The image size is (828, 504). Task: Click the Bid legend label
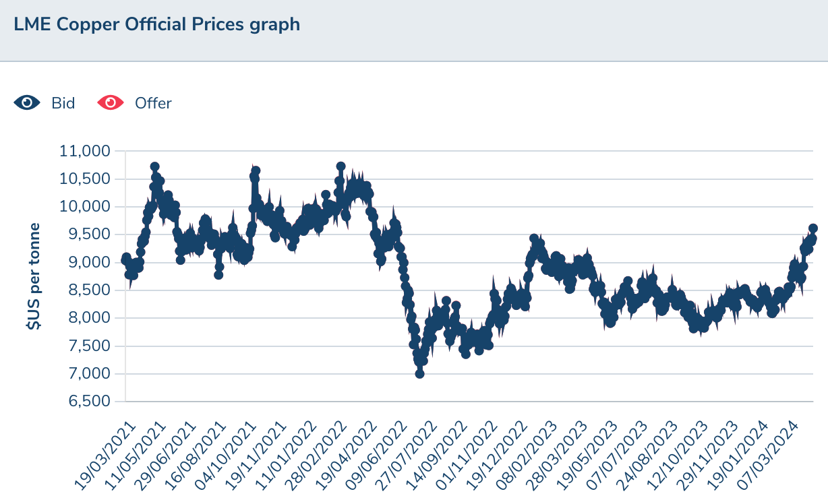coord(63,103)
